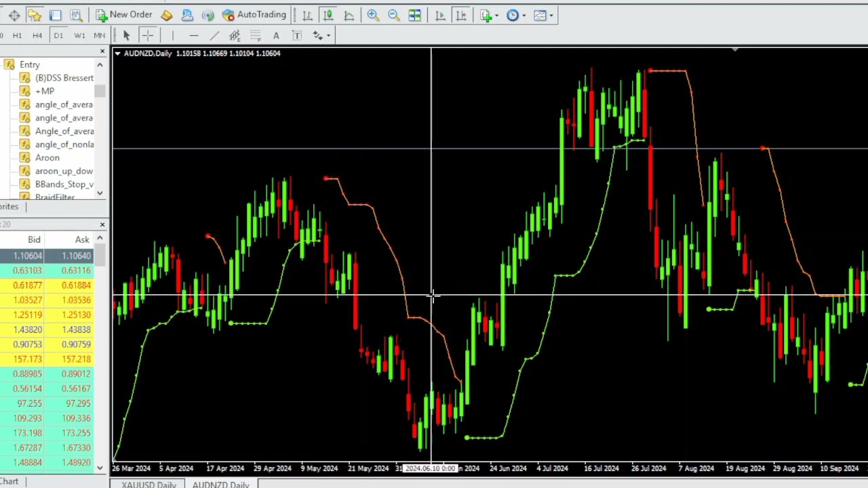Zoom out on the chart
The height and width of the screenshot is (488, 868).
click(x=393, y=14)
